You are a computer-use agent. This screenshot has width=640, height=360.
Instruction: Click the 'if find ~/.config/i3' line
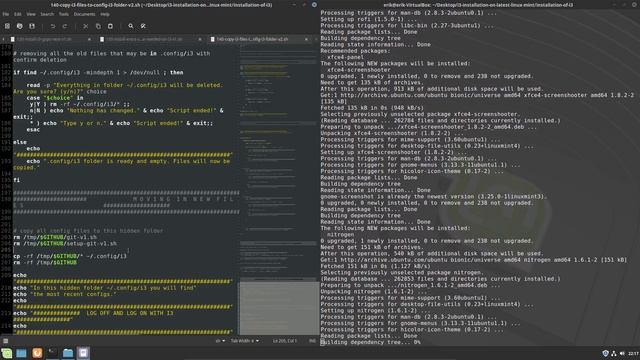click(x=98, y=73)
